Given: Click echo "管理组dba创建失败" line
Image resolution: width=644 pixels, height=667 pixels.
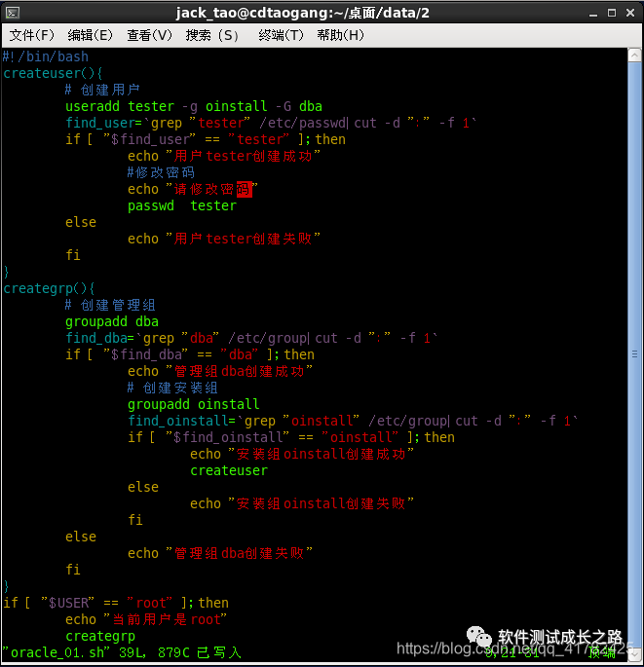Looking at the screenshot, I should 220,553.
